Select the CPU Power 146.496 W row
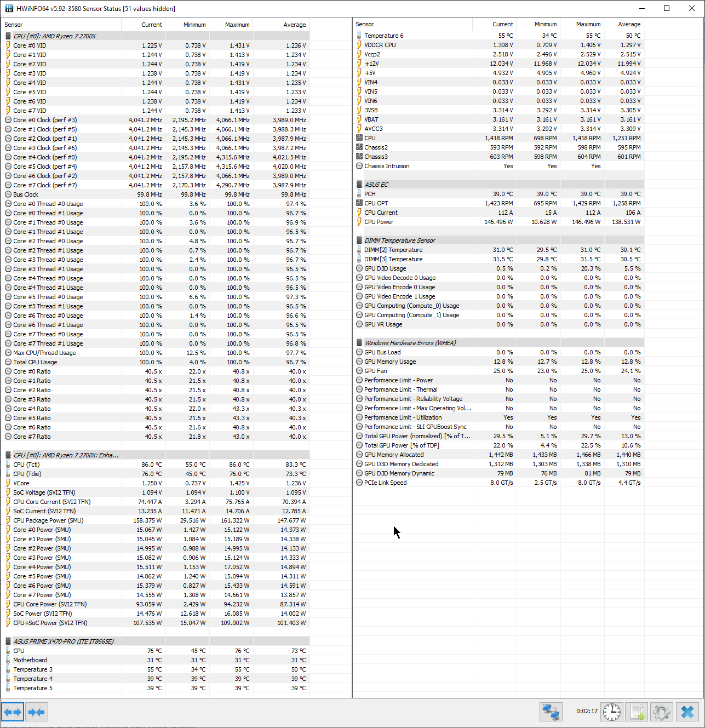This screenshot has width=705, height=728. (498, 222)
